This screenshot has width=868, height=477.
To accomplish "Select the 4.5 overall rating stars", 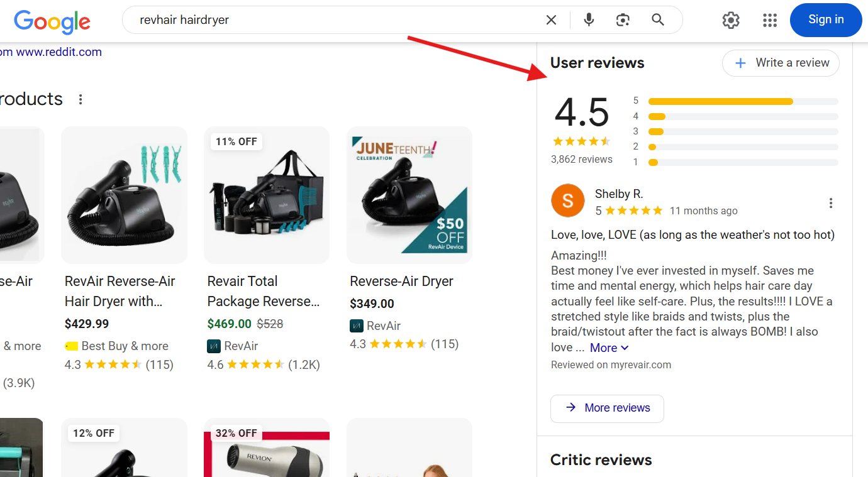I will click(581, 141).
